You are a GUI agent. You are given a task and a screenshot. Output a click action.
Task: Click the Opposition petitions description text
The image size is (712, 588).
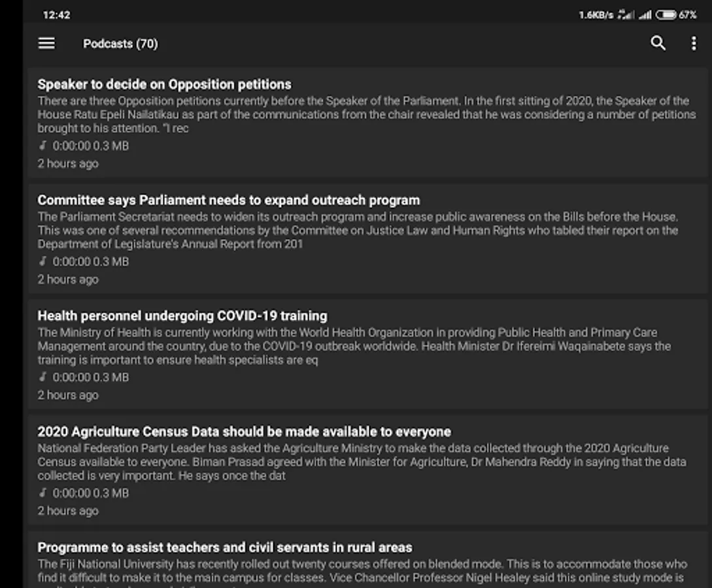(x=366, y=114)
